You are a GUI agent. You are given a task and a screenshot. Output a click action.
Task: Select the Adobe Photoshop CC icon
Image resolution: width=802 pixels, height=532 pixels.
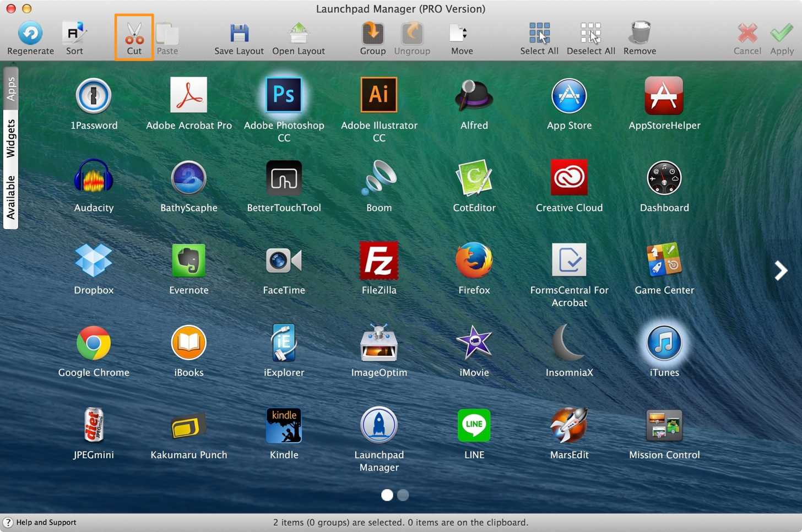tap(284, 95)
